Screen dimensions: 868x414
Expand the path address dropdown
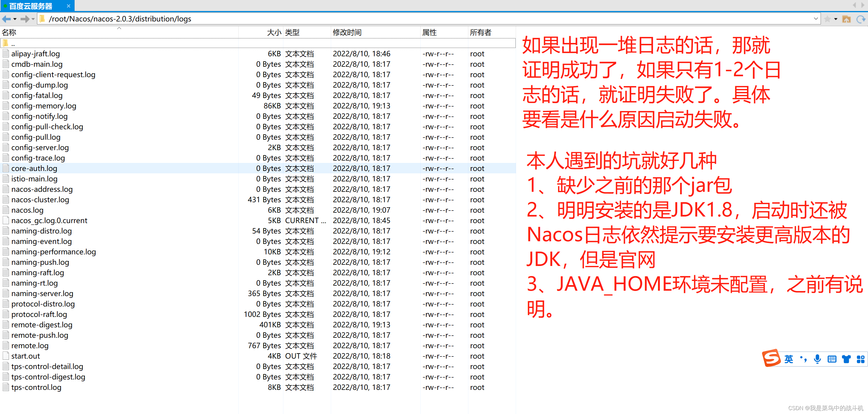coord(816,19)
